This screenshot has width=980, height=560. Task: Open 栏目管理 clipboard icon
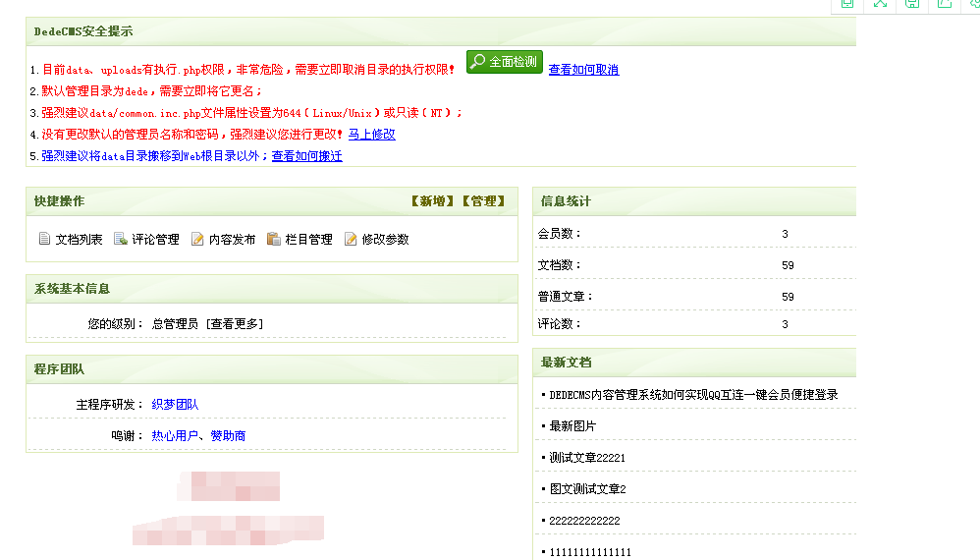click(x=274, y=239)
